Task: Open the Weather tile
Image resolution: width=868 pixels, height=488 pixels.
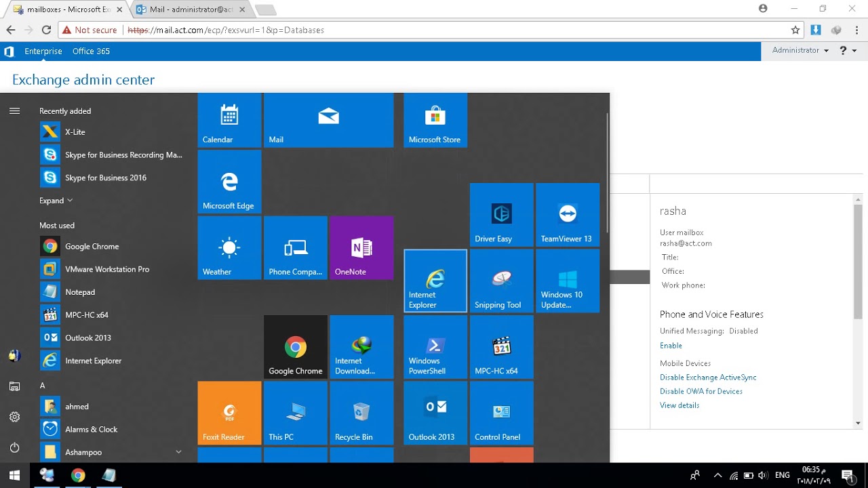Action: coord(229,248)
